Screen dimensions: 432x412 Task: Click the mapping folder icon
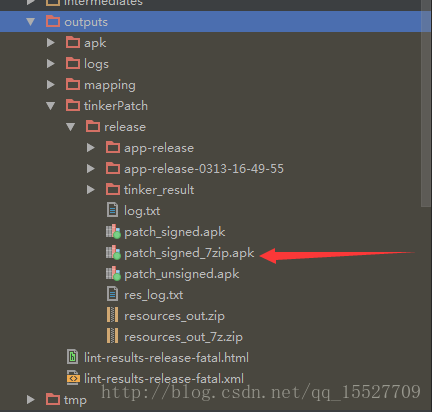pyautogui.click(x=73, y=84)
